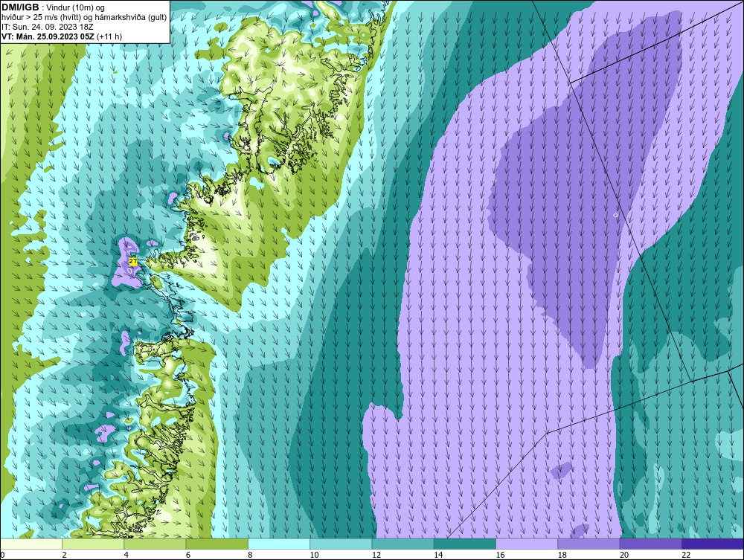
Task: Select the 0–2 m/s legend color swatch
Action: [31, 544]
